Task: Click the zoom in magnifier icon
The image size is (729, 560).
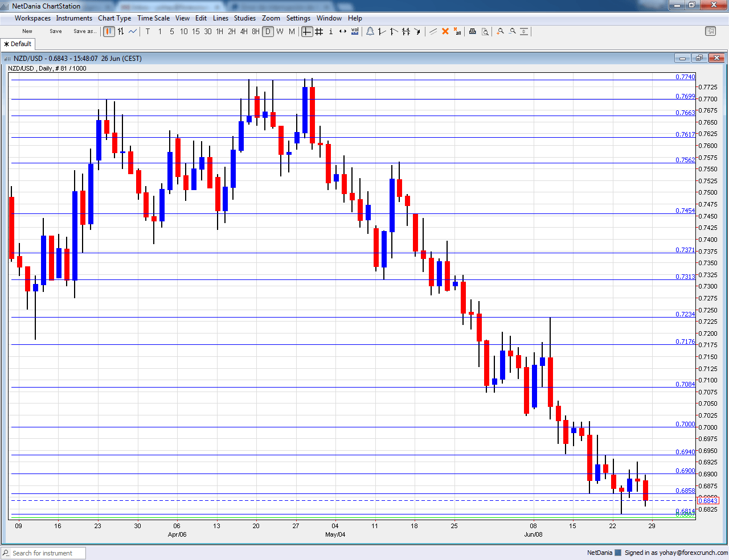Action: click(500, 31)
